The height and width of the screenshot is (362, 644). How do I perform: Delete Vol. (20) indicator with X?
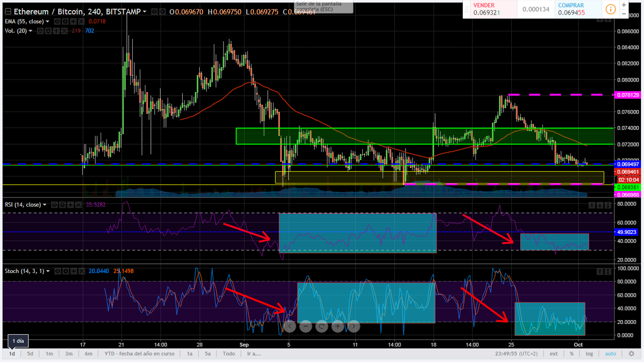[64, 31]
